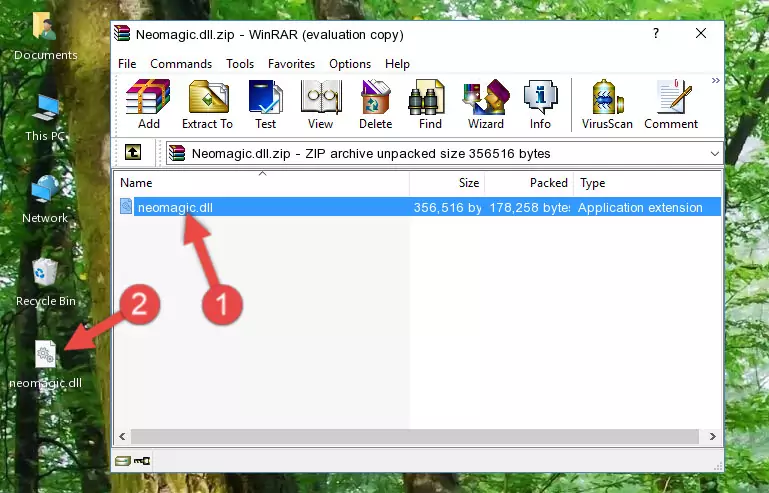Viewport: 769px width, 493px height.
Task: Select the Recycle Bin desktop icon
Action: click(x=45, y=283)
